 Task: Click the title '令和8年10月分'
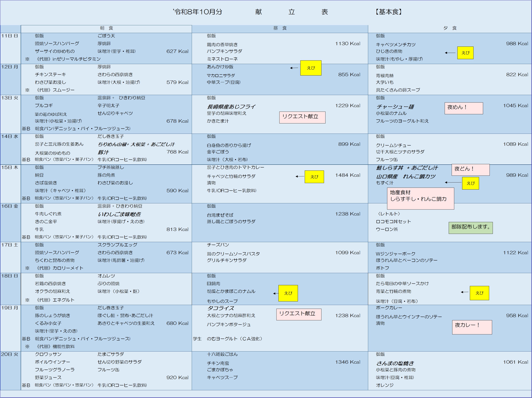tap(197, 12)
